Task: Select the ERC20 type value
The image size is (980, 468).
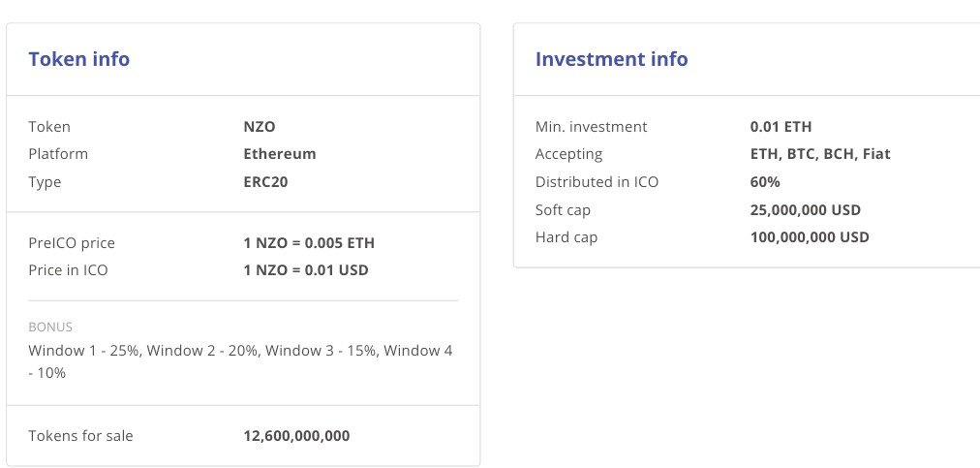Action: pos(265,182)
